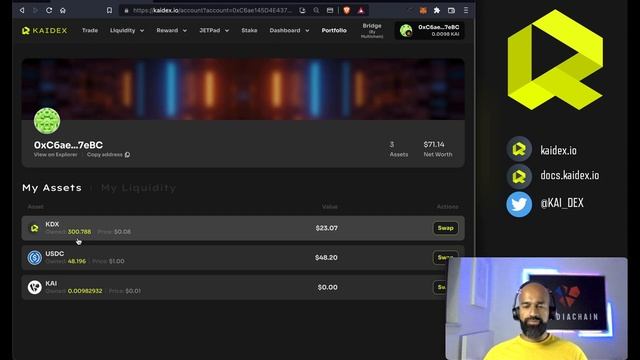This screenshot has width=640, height=360.
Task: Open the Portfolio page
Action: 334,30
